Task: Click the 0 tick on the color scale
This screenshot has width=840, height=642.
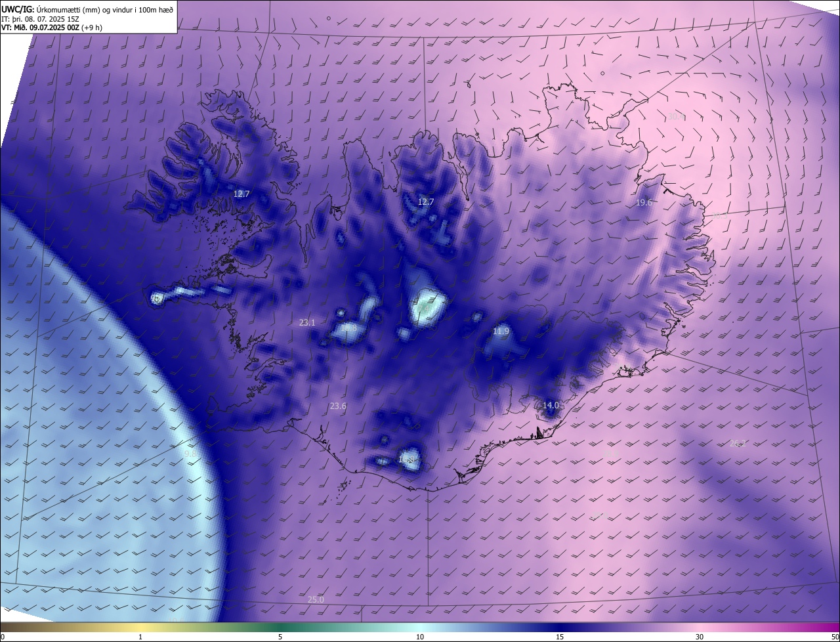Action: [2, 637]
